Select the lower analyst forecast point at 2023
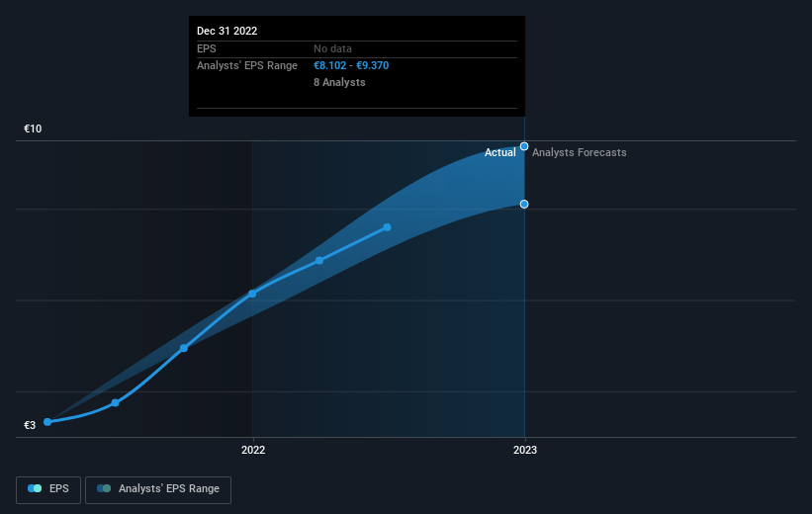This screenshot has height=514, width=812. coord(524,204)
